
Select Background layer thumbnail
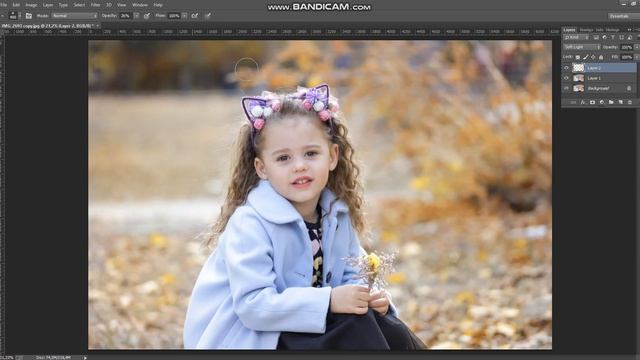pos(578,88)
